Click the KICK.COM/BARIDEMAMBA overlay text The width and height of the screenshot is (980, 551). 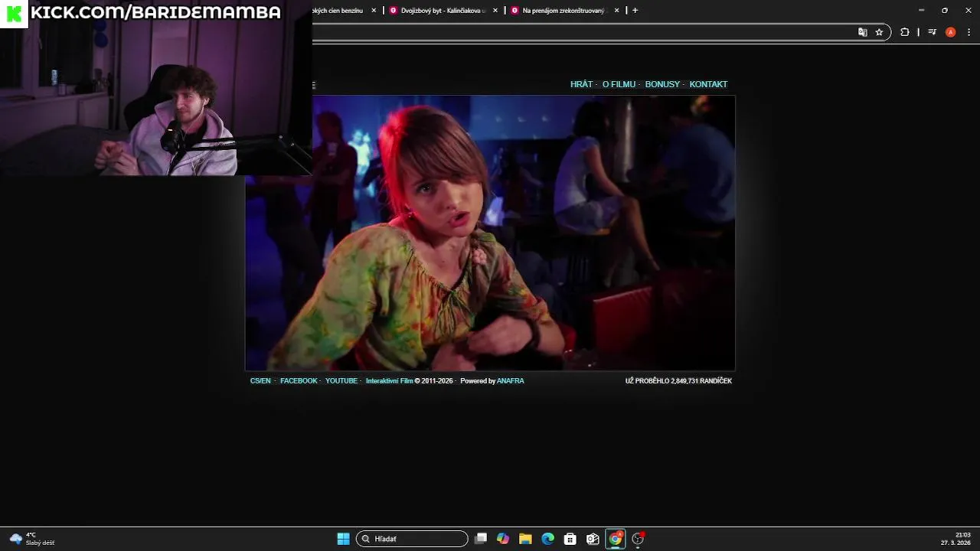pyautogui.click(x=155, y=12)
